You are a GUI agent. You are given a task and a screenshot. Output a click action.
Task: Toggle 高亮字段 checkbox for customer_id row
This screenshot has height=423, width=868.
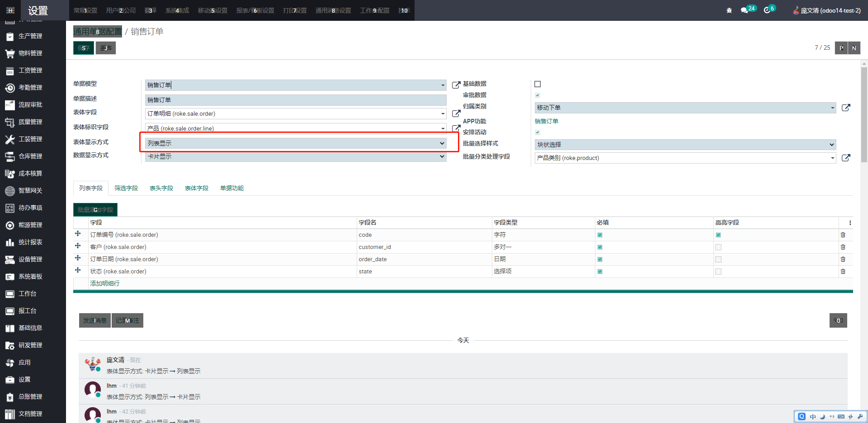(718, 247)
